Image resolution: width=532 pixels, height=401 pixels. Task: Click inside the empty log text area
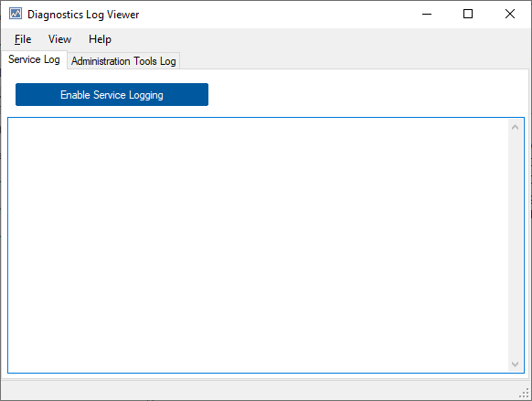tap(258, 246)
